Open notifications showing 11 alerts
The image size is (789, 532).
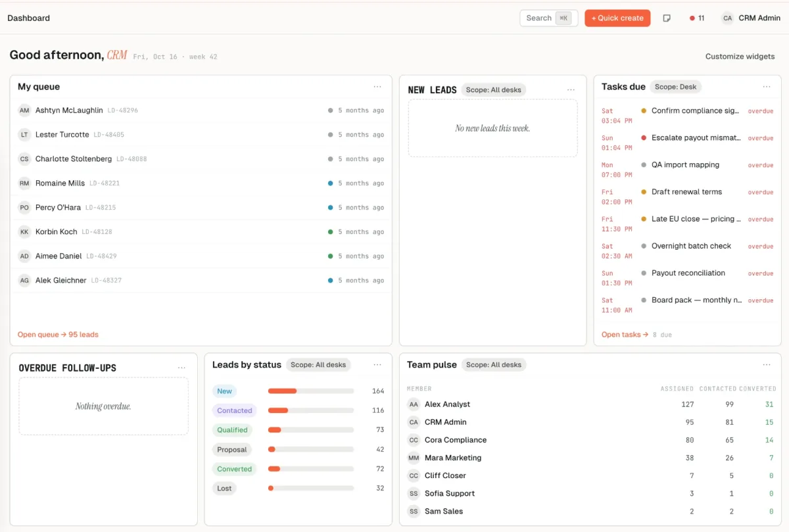[x=697, y=18]
